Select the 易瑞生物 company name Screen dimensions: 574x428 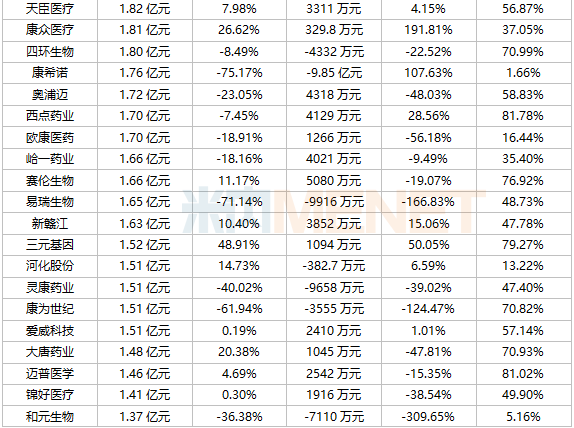[x=50, y=202]
